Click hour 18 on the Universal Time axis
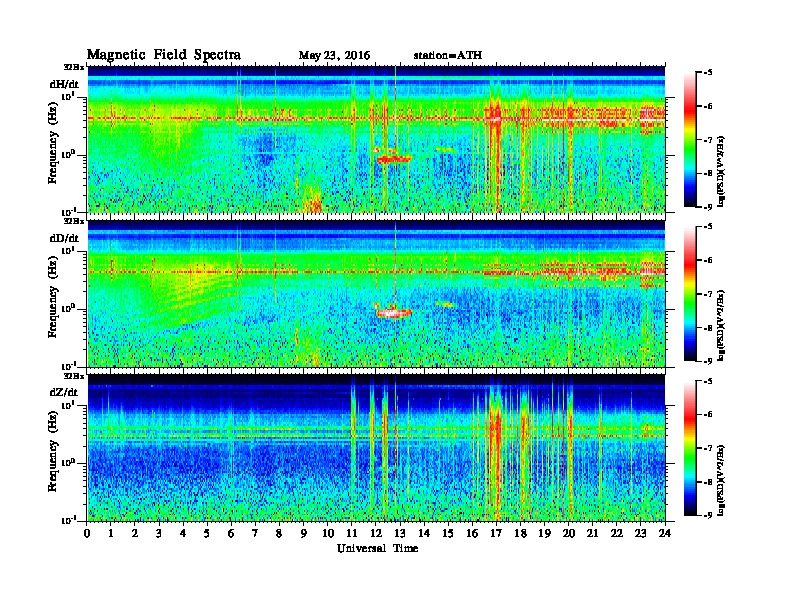 point(520,533)
